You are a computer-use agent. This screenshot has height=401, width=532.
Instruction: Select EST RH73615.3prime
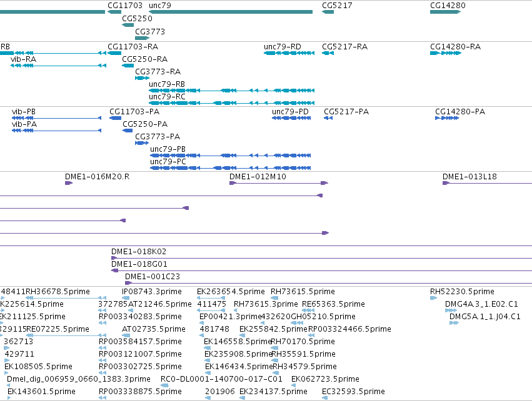[x=236, y=310]
